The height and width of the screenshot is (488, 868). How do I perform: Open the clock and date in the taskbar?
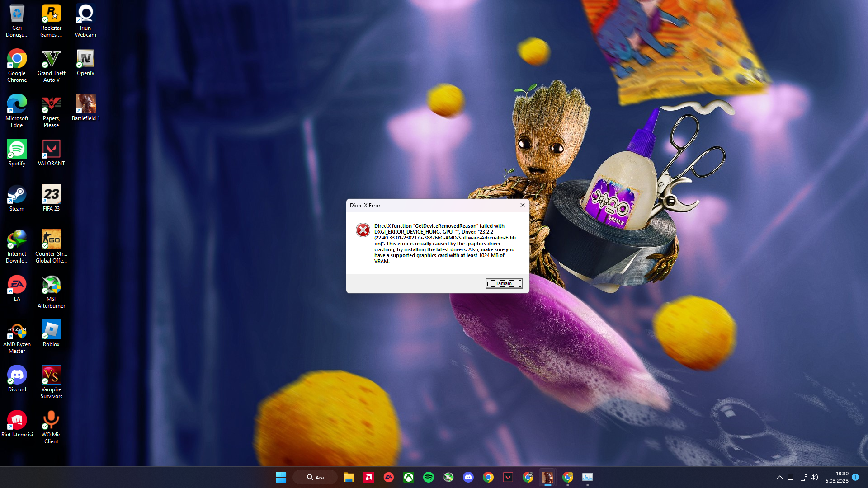pos(837,477)
